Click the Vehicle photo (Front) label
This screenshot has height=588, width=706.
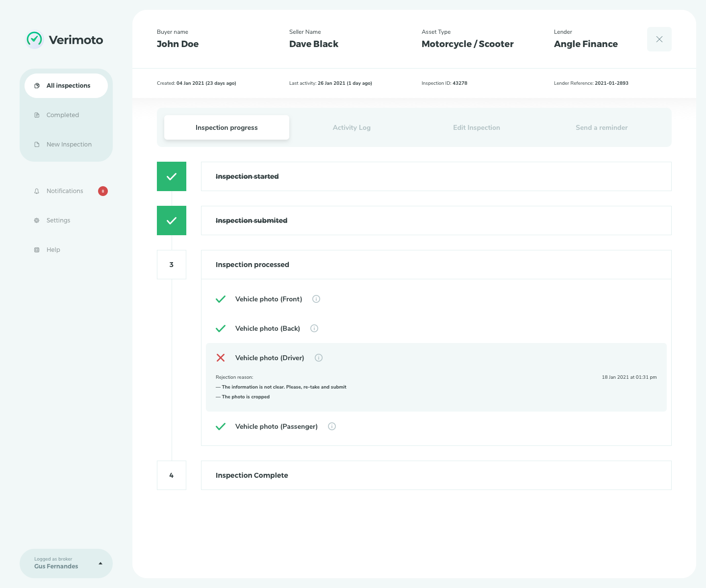click(269, 299)
